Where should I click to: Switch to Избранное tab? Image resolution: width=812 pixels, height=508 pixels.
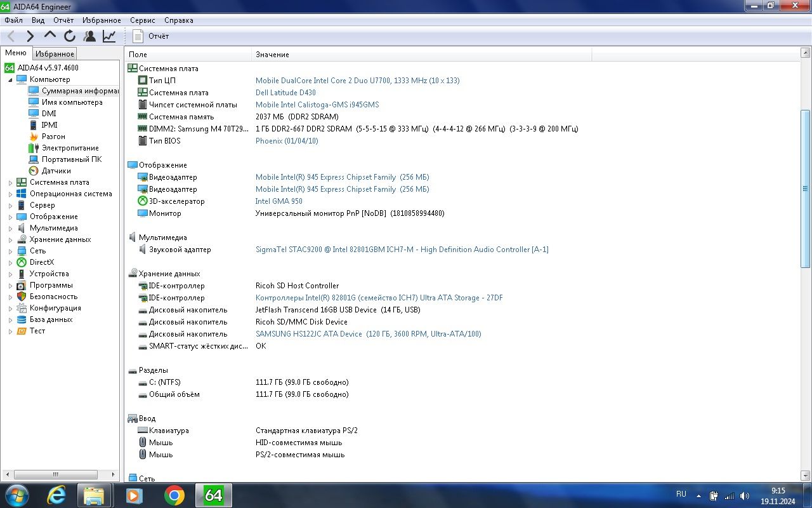(x=55, y=54)
